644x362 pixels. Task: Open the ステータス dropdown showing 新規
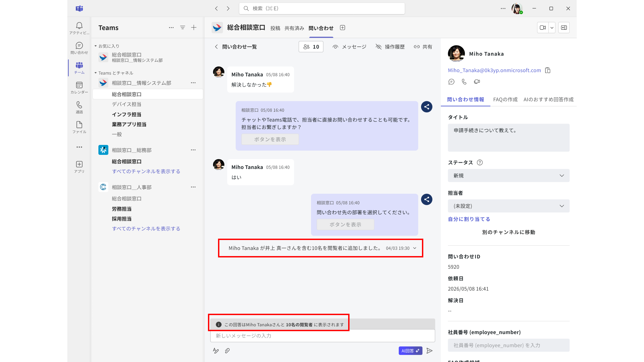508,176
